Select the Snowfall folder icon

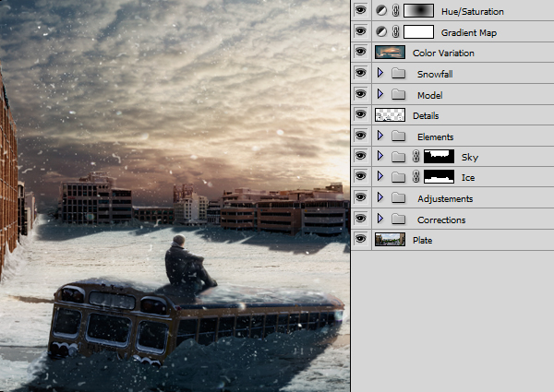pyautogui.click(x=399, y=74)
